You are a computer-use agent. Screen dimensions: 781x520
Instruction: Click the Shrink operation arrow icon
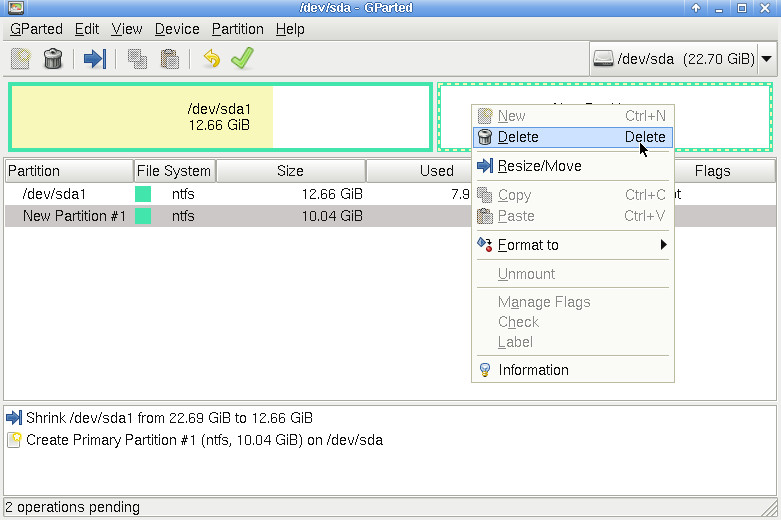(x=14, y=417)
